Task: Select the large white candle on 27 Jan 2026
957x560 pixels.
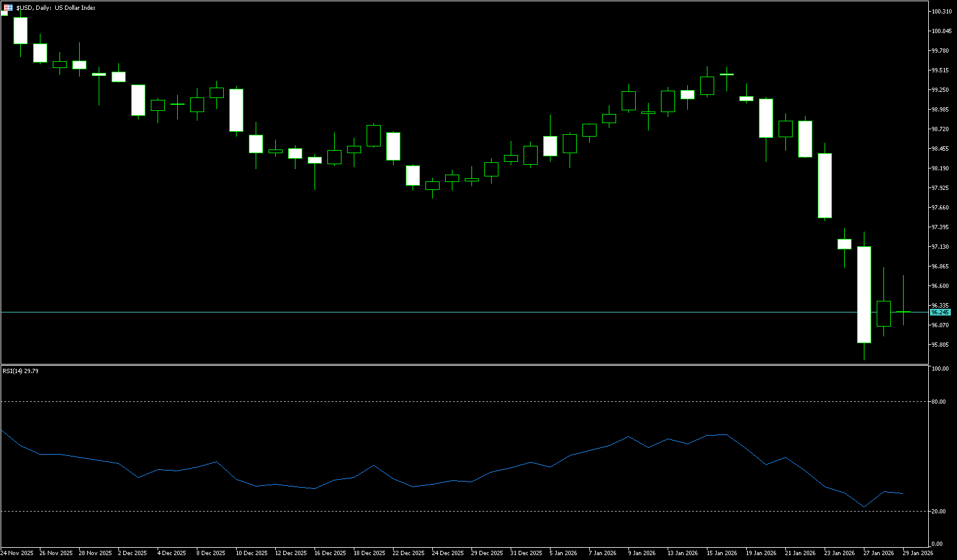Action: [864, 294]
